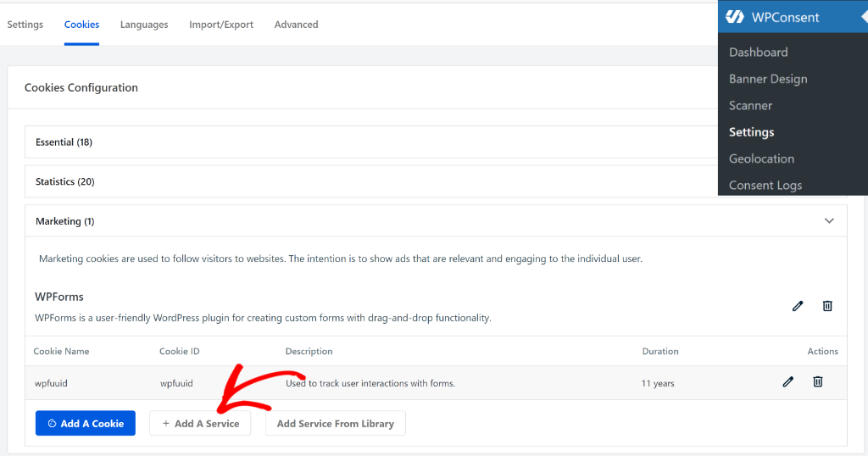Viewport: 868px width, 456px height.
Task: Select the Cookies tab
Action: (81, 25)
